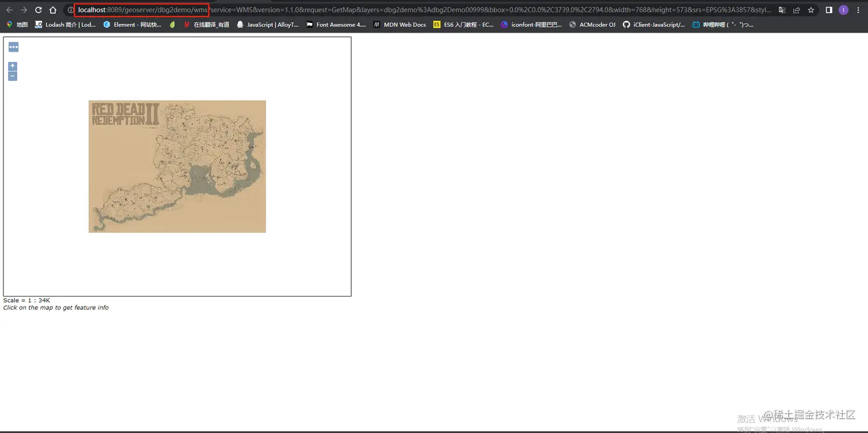Open the ACMcoder OJ bookmark
Viewport: 868px width, 433px height.
592,25
